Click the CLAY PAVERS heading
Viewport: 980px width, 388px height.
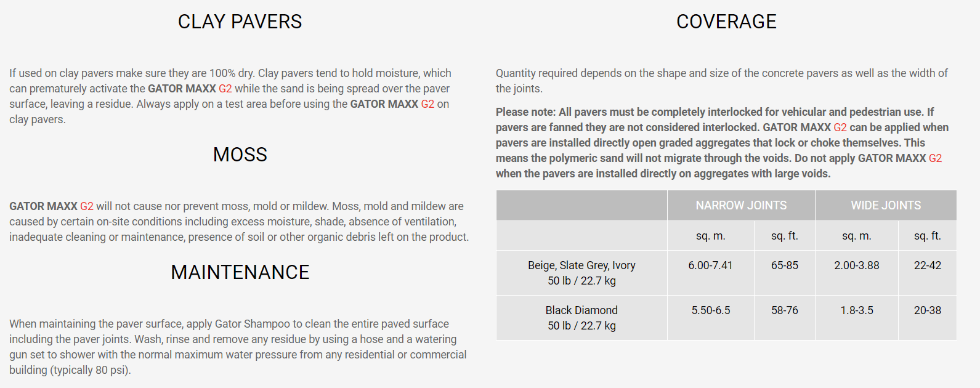coord(240,22)
